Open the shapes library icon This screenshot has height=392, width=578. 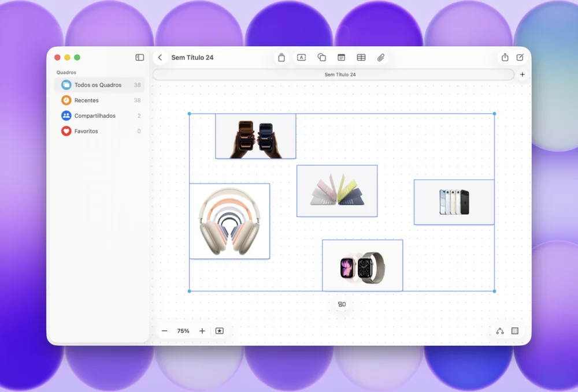point(321,57)
